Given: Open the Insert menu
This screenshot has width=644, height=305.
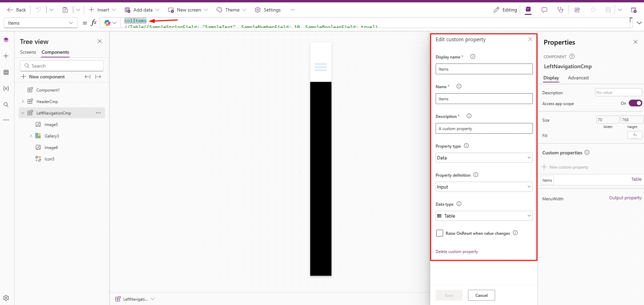Looking at the screenshot, I should (x=102, y=10).
